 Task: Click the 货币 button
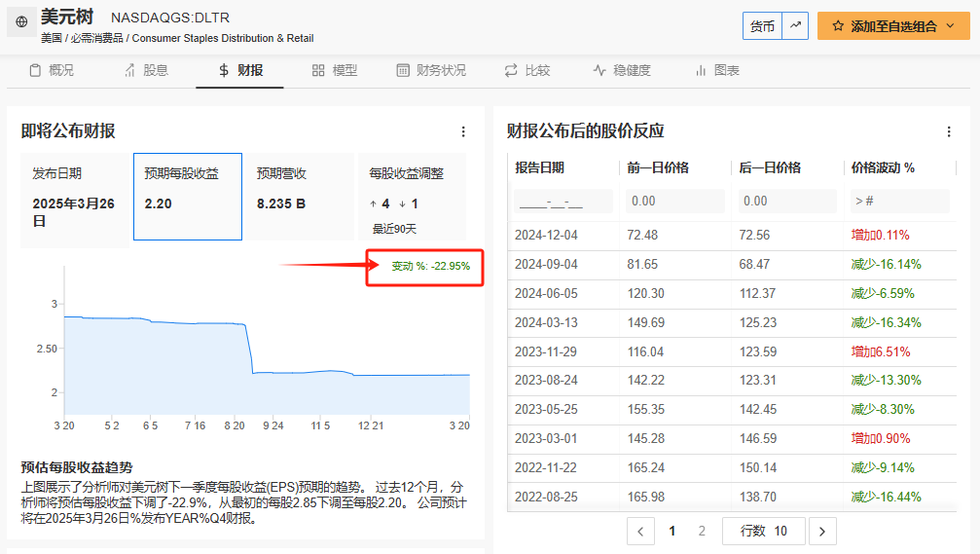pyautogui.click(x=763, y=25)
